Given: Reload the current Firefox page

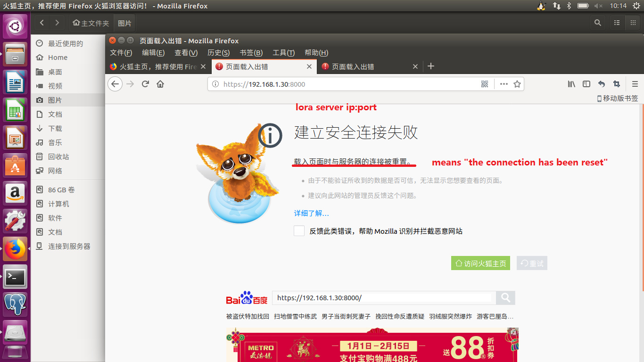Looking at the screenshot, I should click(x=145, y=84).
